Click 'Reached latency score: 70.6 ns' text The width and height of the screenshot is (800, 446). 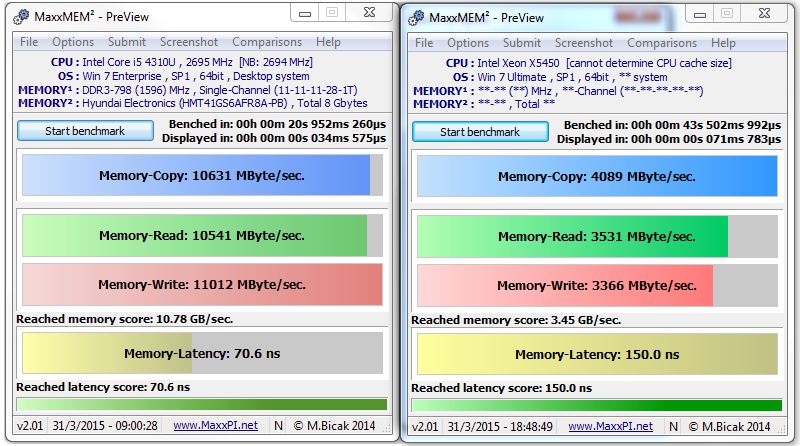[103, 387]
